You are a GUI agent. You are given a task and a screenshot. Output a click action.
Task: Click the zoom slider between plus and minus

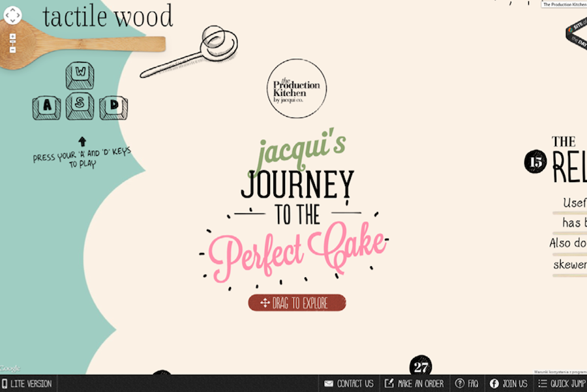click(x=12, y=43)
